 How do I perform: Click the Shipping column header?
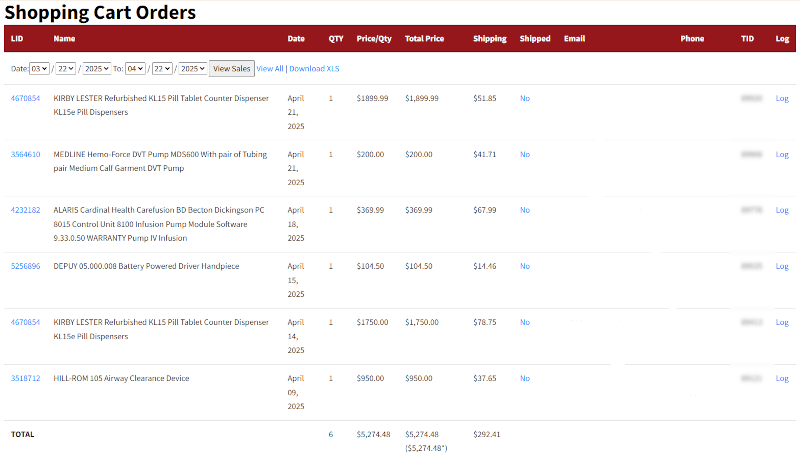tap(490, 38)
